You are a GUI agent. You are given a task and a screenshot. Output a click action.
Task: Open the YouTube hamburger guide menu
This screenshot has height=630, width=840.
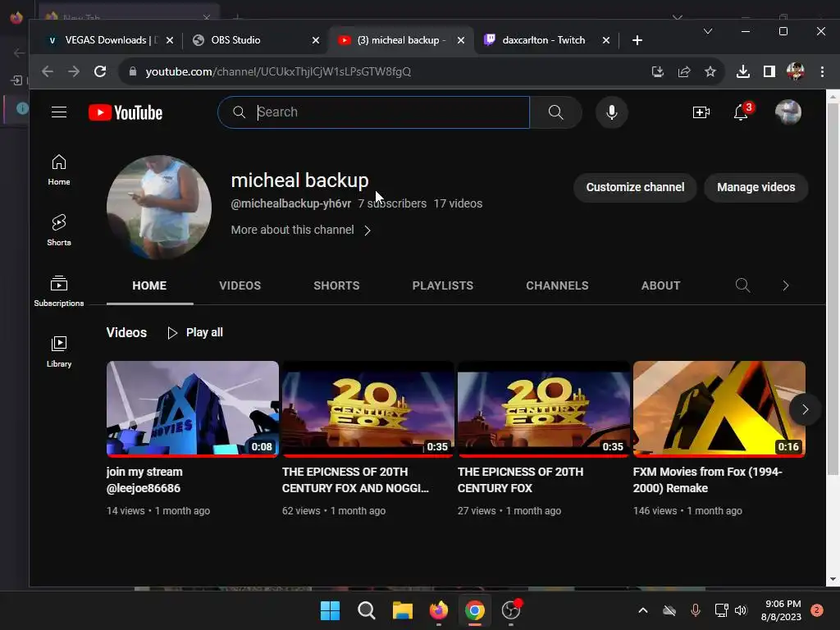coord(59,112)
